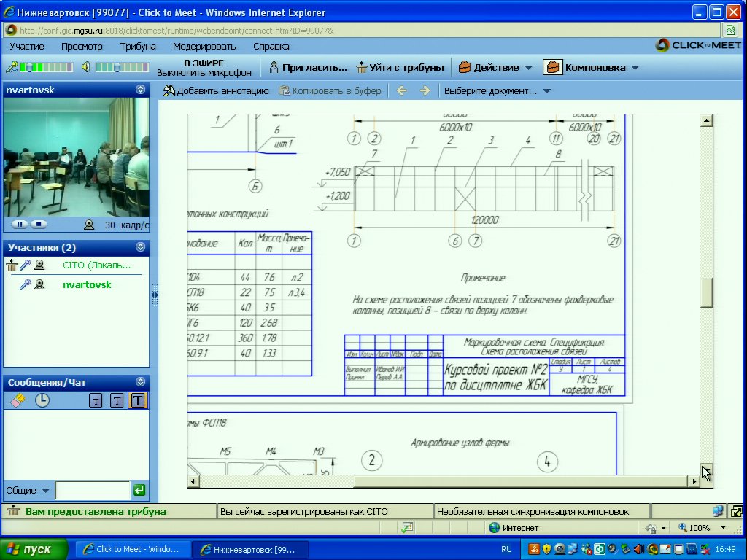Open the Справка menu
This screenshot has width=747, height=560.
(271, 46)
